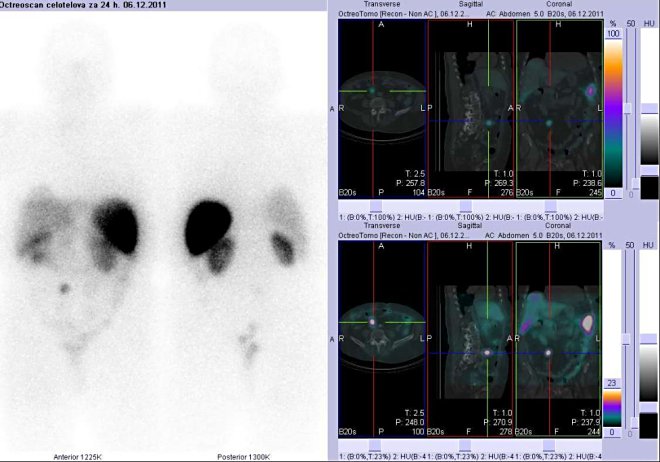Click slice slider under top Coronal view
Image resolution: width=660 pixels, height=462 pixels.
pyautogui.click(x=549, y=206)
